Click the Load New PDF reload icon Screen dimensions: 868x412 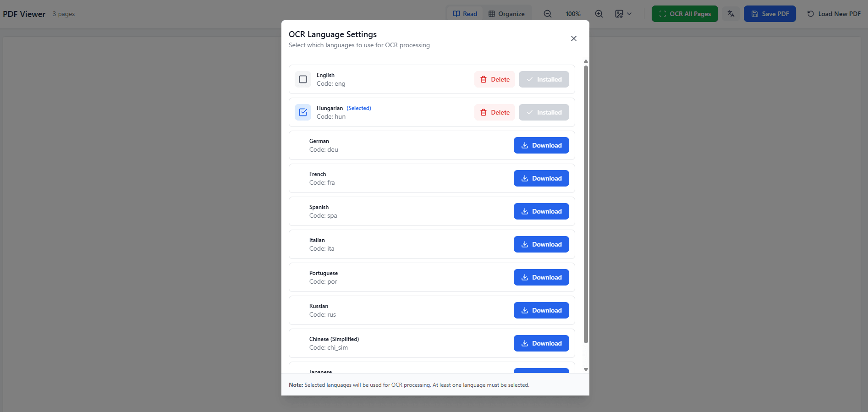[810, 14]
